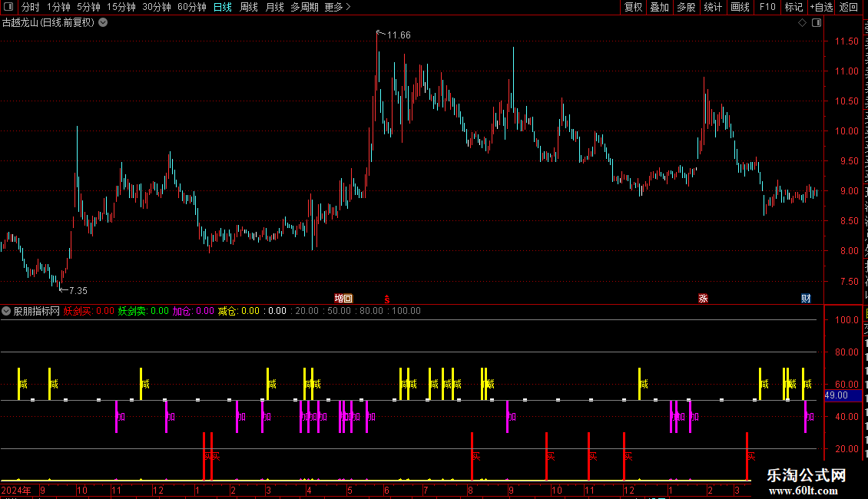Click the 7.35 low price label
Viewport: 868px width, 499px height.
click(78, 290)
